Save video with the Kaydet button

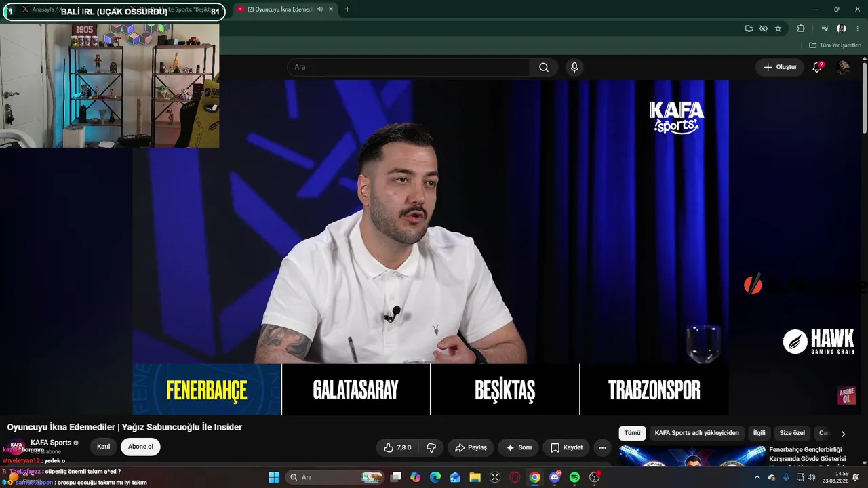(x=566, y=447)
